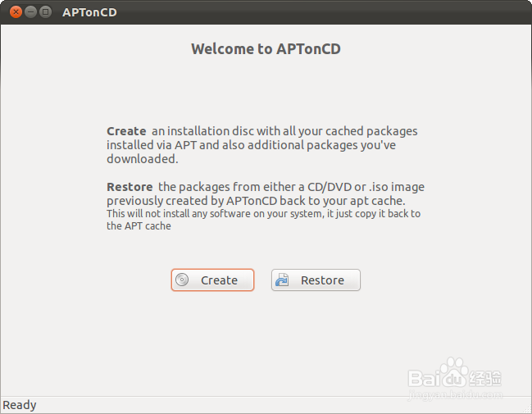532x414 pixels.
Task: Click 'the APT cache' small text line
Action: tap(139, 226)
